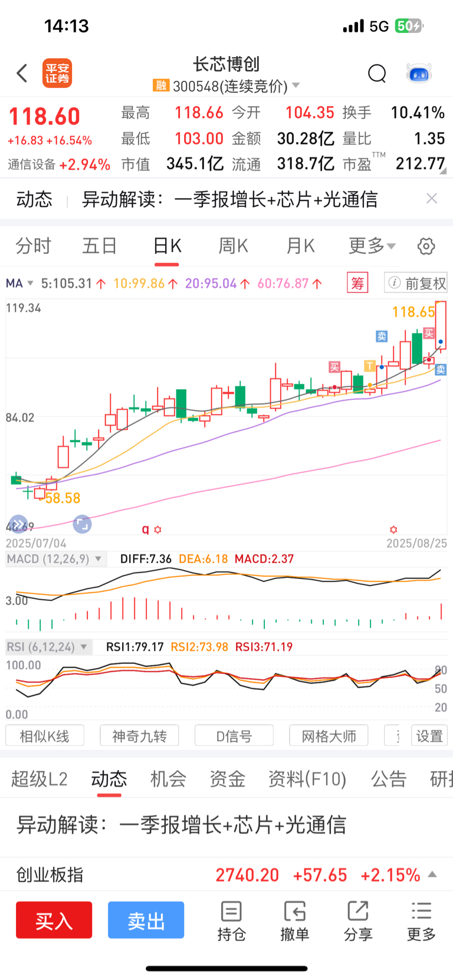The height and width of the screenshot is (980, 453).
Task: Open chart settings gear icon
Action: 426,246
